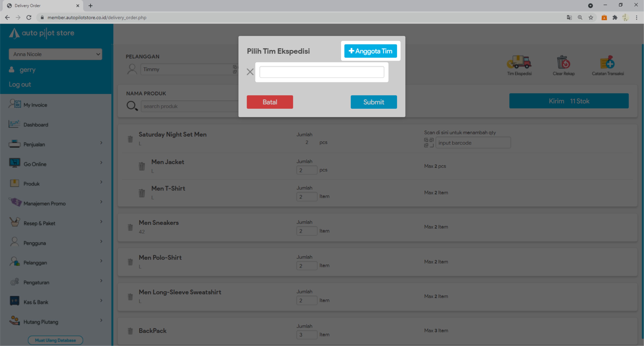The height and width of the screenshot is (346, 644).
Task: Click the browser extensions puzzle icon
Action: tap(615, 18)
